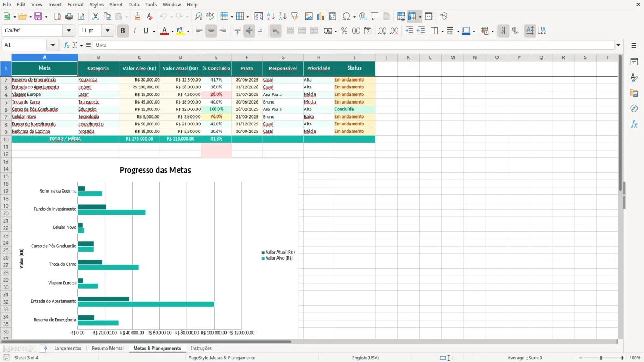Insert a comment using the speech bubble icon

pos(375,17)
